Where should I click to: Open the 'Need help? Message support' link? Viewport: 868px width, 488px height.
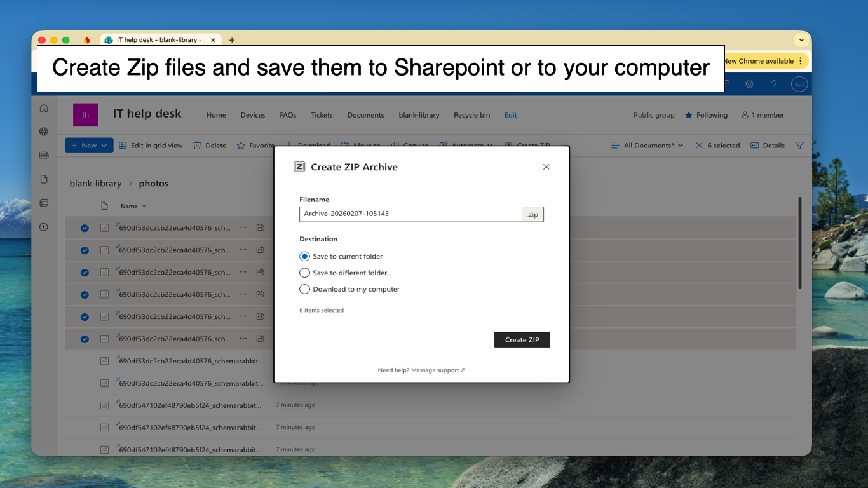click(x=421, y=370)
